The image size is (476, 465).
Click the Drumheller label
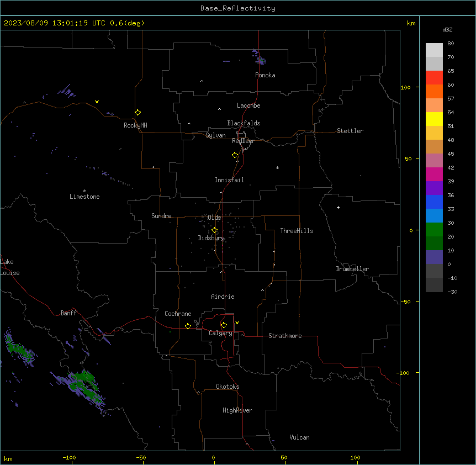352,269
